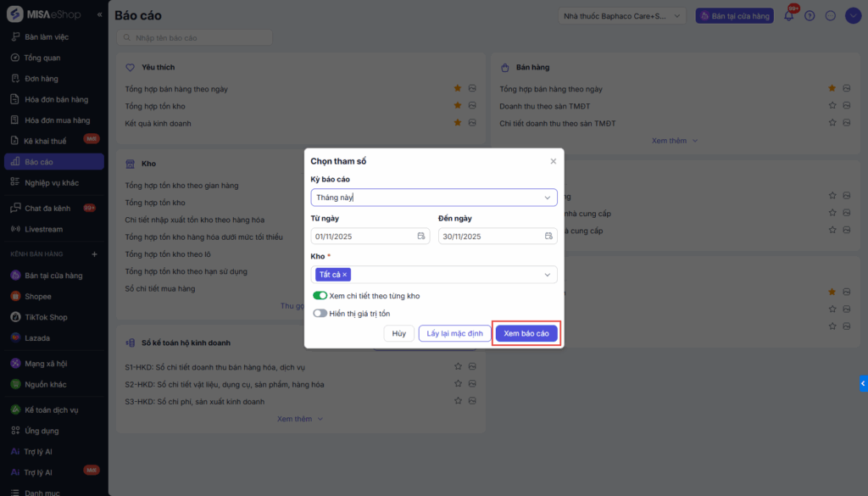The width and height of the screenshot is (868, 496).
Task: Enable Hiển thị giá trị tồn
Action: tap(320, 314)
